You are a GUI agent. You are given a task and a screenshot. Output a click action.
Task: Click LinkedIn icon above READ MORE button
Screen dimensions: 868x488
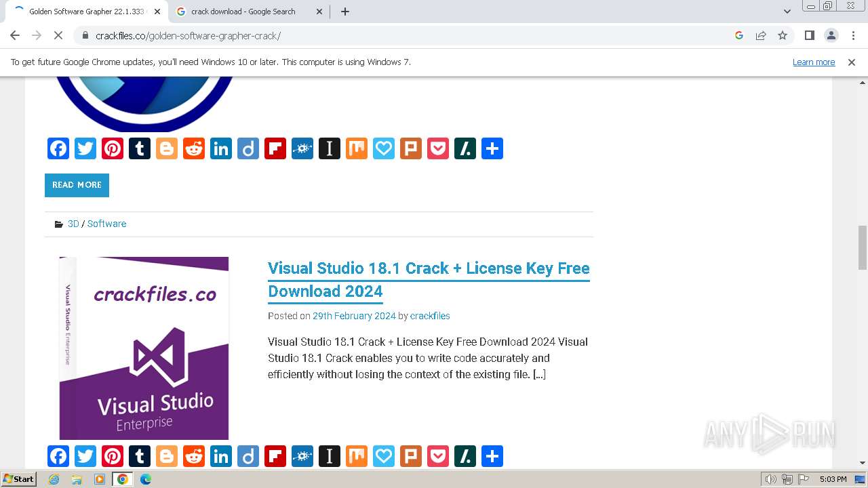[221, 148]
